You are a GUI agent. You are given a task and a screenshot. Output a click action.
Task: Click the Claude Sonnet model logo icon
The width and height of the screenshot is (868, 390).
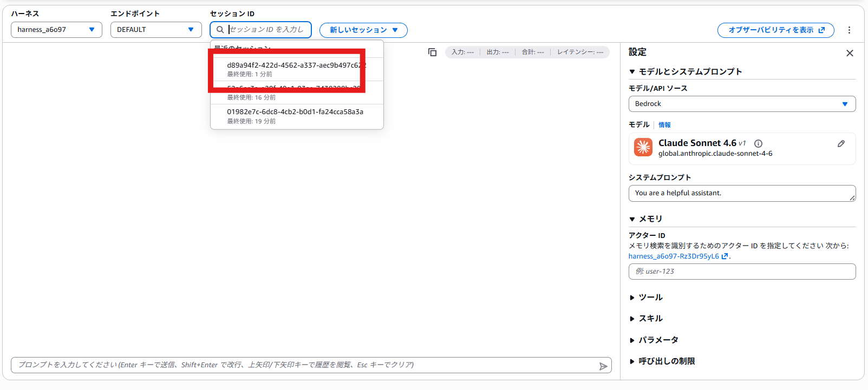click(x=643, y=147)
